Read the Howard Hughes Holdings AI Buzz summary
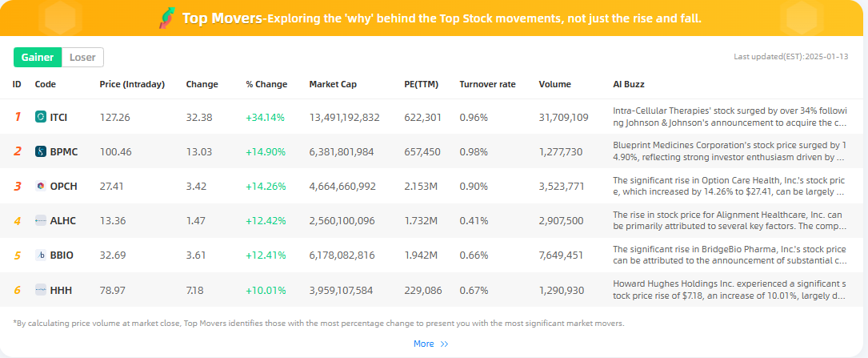The width and height of the screenshot is (868, 358). (730, 290)
